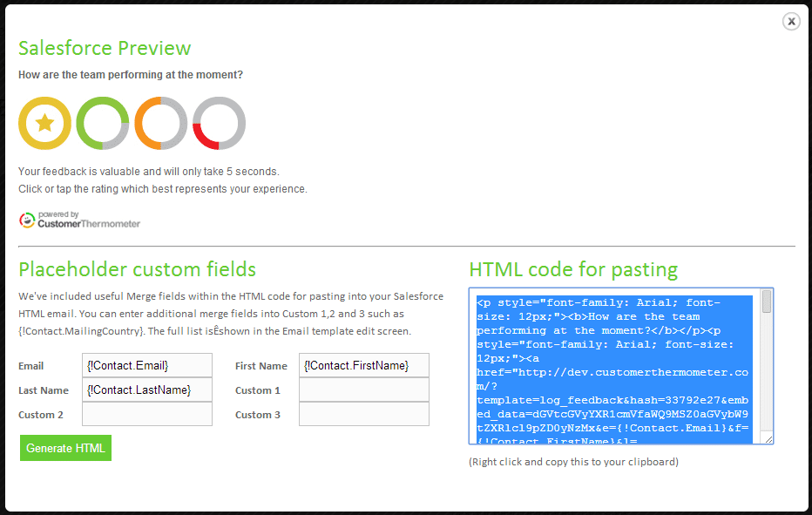Viewport: 812px width, 515px height.
Task: Click the 'Right click and copy this' hint text
Action: [x=574, y=462]
